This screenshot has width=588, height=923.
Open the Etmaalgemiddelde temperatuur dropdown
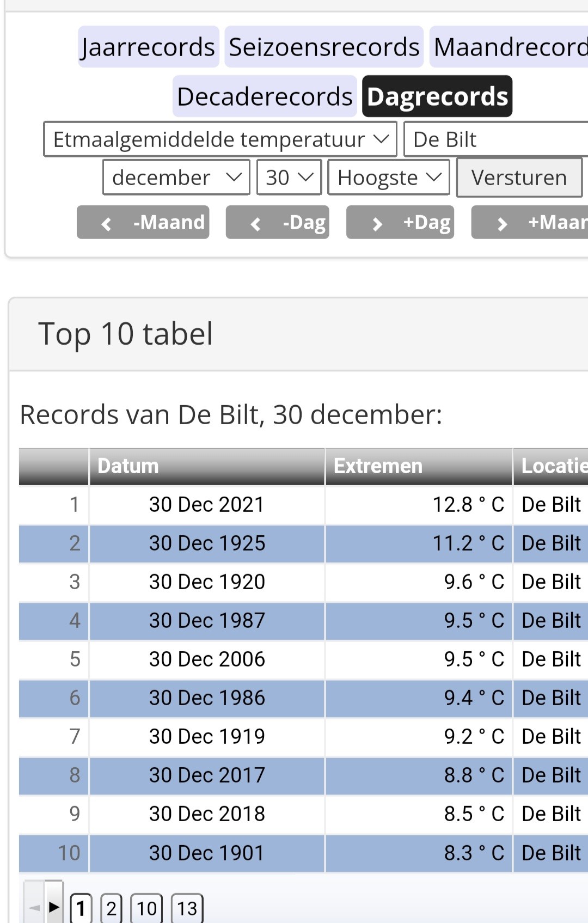click(x=220, y=139)
